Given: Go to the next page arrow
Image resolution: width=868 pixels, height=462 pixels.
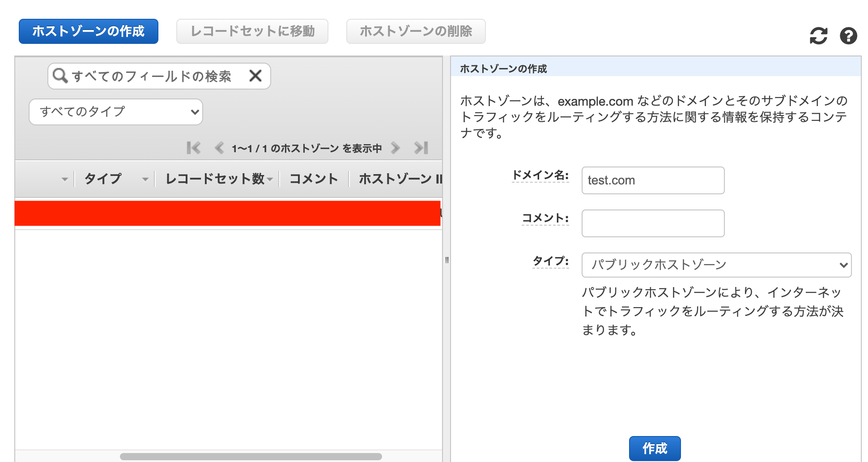Looking at the screenshot, I should (x=396, y=147).
